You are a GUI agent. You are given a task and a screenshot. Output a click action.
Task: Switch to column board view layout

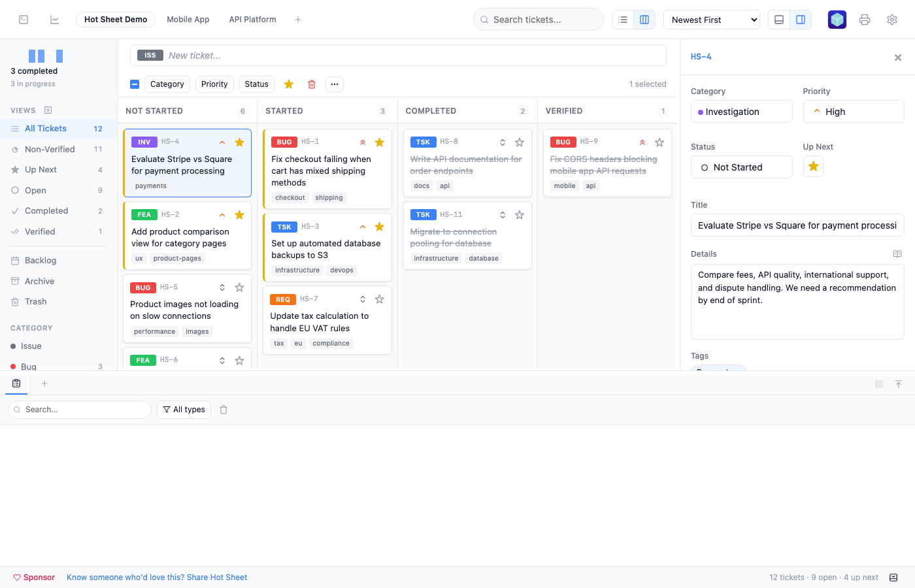[x=644, y=20]
